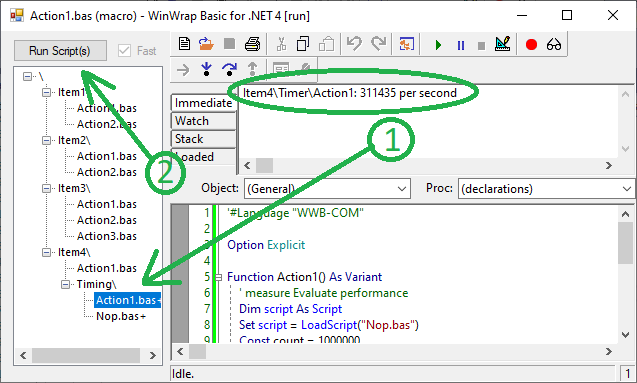This screenshot has width=637, height=383.
Task: Click the browse object diagram icon
Action: pos(407,44)
